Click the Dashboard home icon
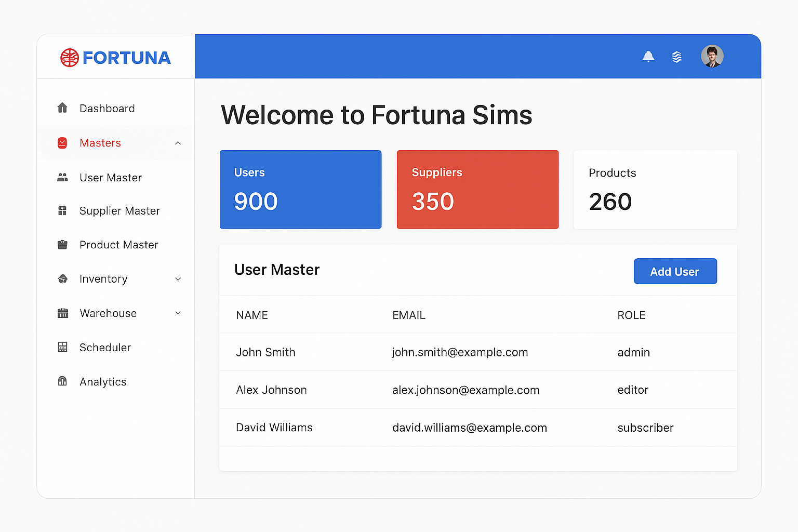Screen dimensions: 798x532 [x=62, y=108]
